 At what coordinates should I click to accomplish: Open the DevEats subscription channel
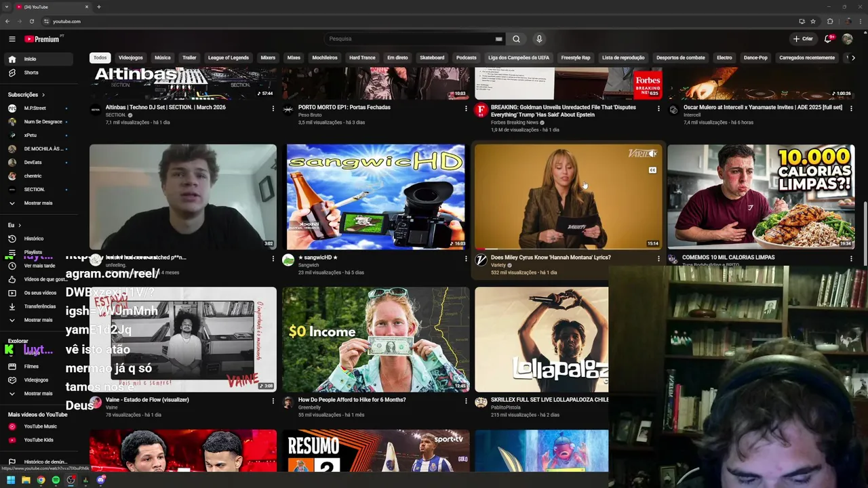coord(39,163)
